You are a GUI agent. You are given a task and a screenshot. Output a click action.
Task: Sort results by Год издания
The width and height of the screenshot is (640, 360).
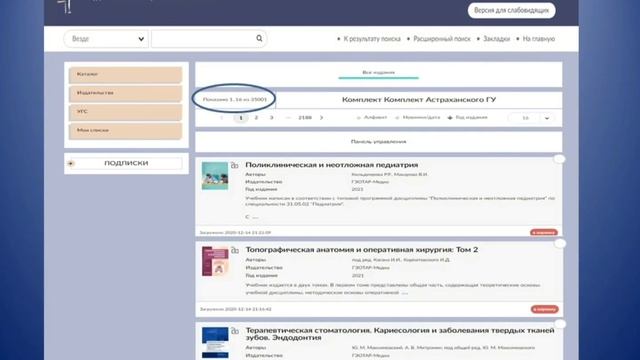[468, 118]
